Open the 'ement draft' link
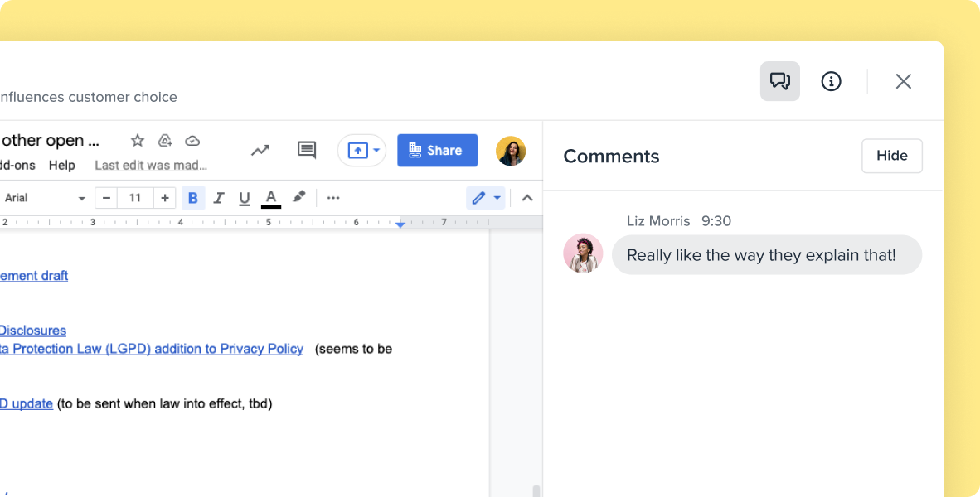Viewport: 980px width, 497px height. pos(34,275)
